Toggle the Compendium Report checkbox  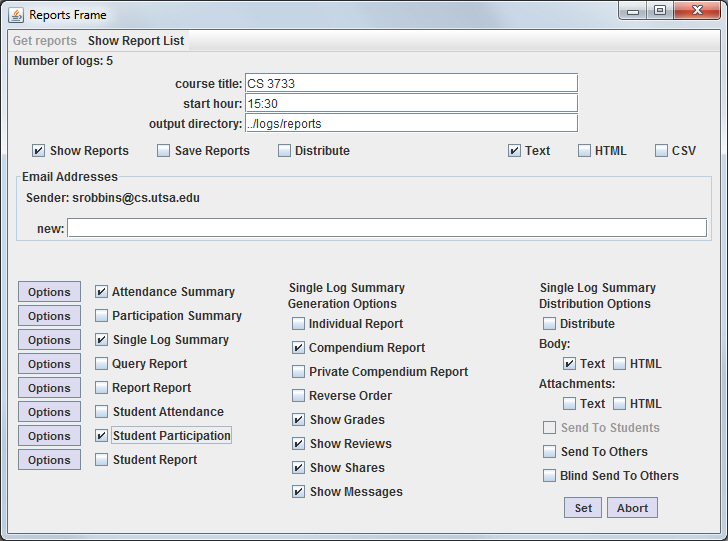[x=299, y=348]
